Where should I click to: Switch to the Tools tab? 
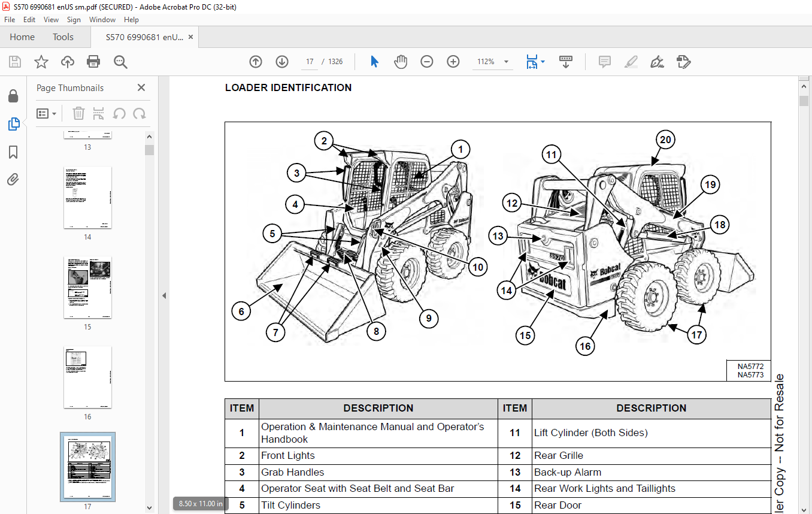(x=63, y=37)
